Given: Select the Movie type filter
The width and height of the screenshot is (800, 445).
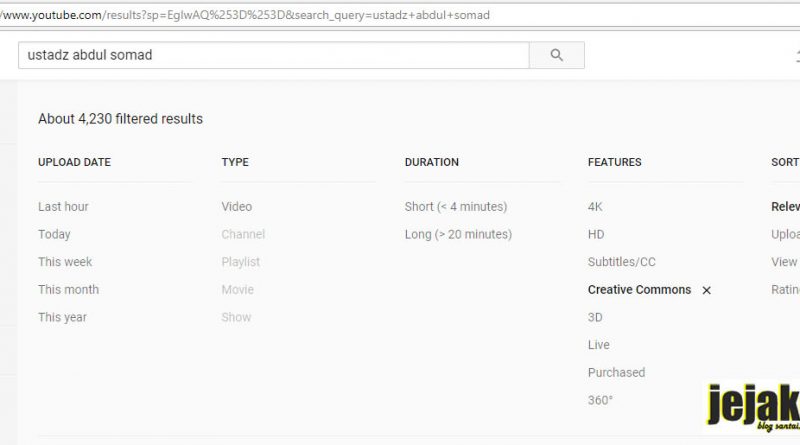Looking at the screenshot, I should pos(237,289).
